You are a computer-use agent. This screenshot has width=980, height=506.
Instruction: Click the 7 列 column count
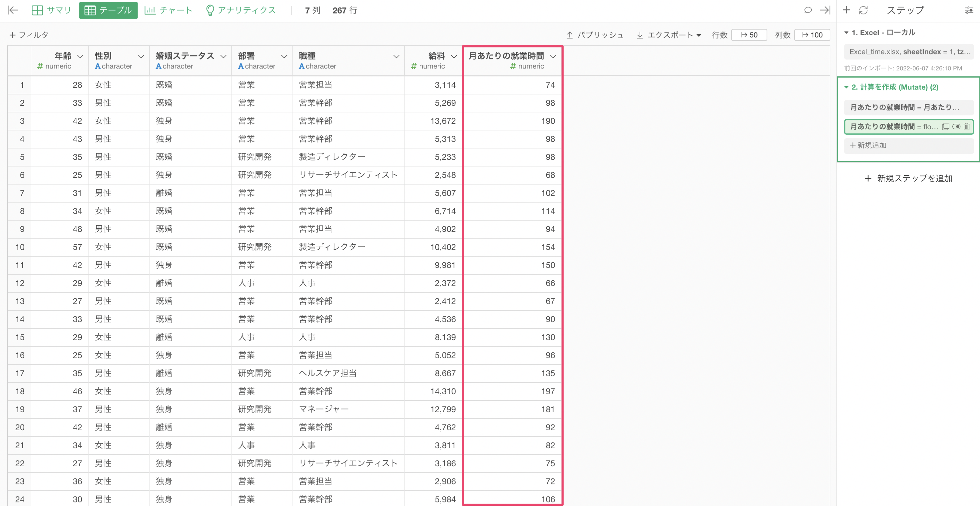(313, 10)
